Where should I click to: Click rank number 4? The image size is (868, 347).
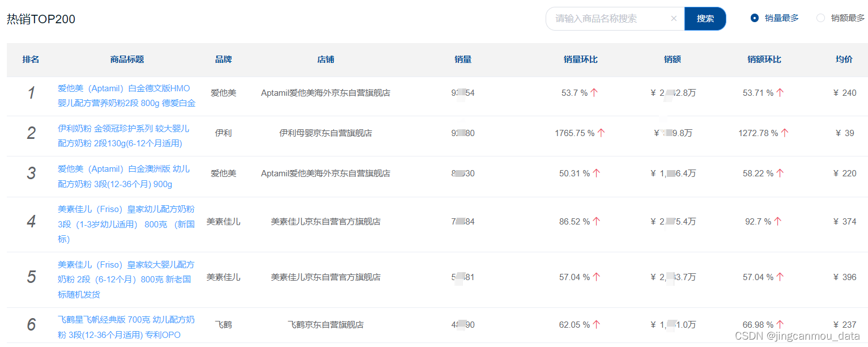[31, 222]
